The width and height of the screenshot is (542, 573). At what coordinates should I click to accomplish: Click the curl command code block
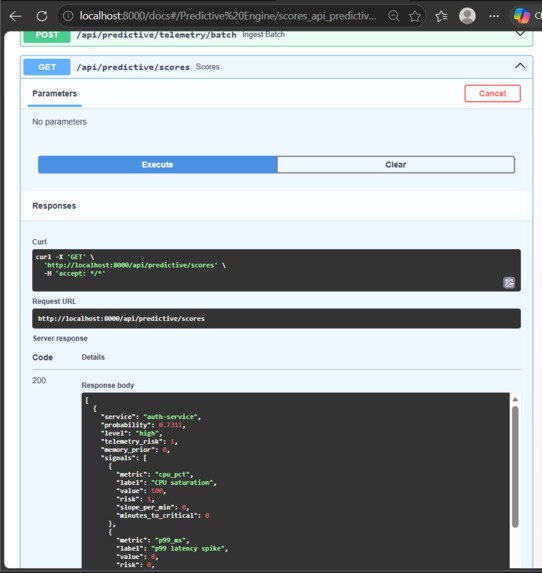point(276,270)
